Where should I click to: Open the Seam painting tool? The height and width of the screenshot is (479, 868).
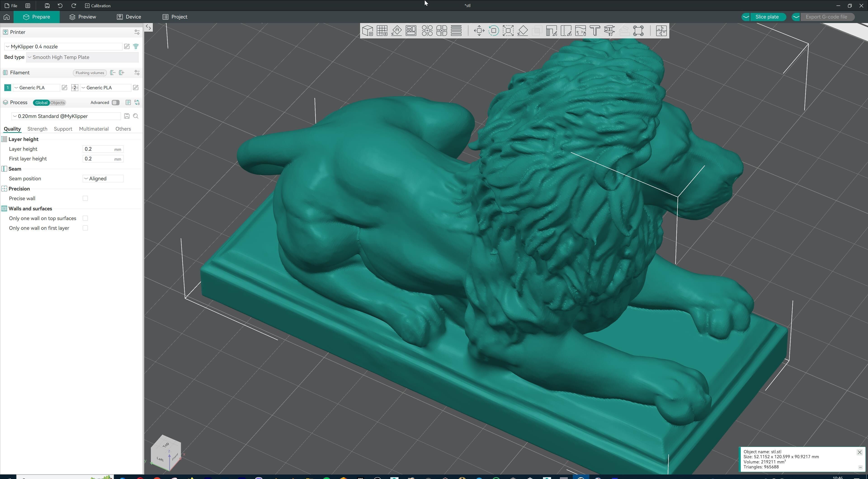(566, 31)
